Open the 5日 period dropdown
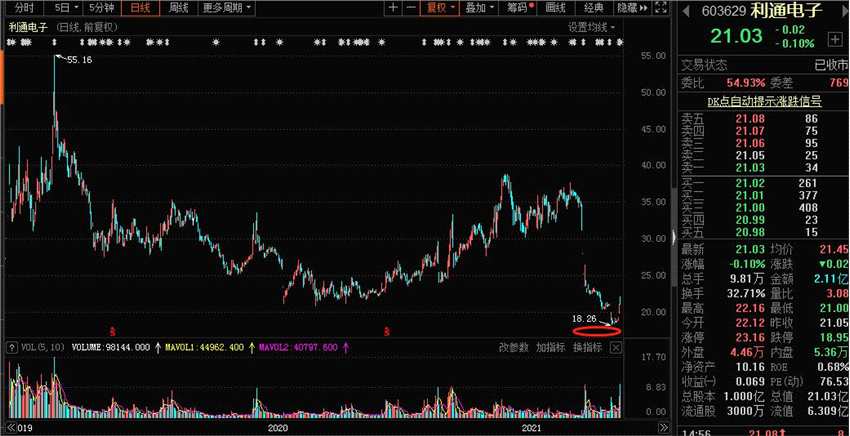This screenshot has height=436, width=850. (x=66, y=8)
